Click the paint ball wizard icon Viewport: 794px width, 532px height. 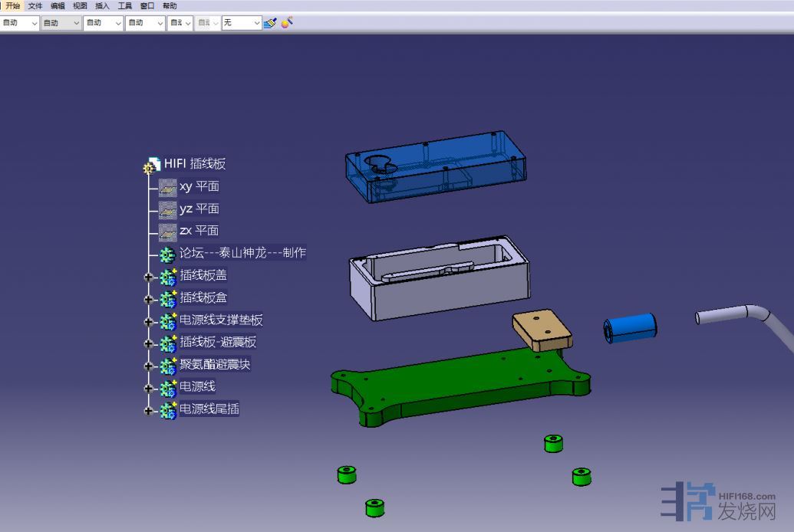(287, 23)
